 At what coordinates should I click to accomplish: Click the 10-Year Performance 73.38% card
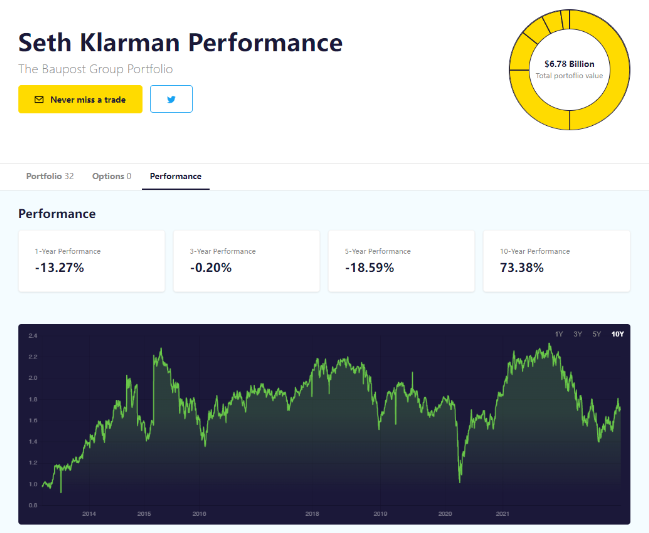point(557,262)
